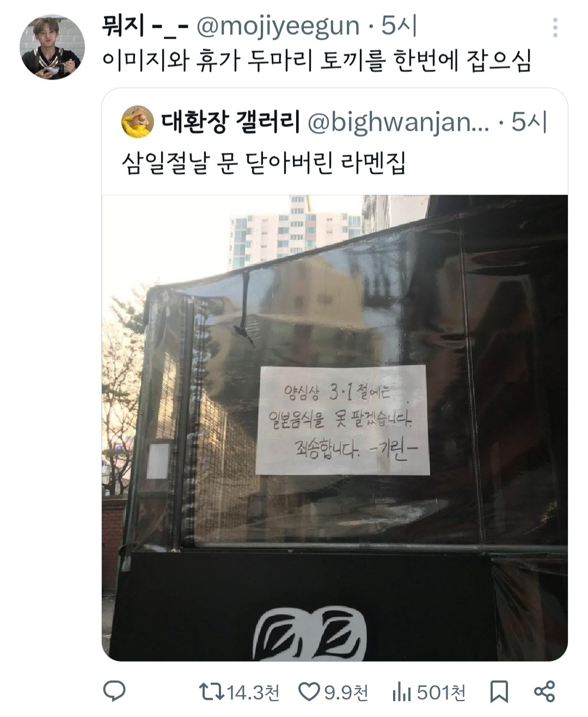The width and height of the screenshot is (588, 717).
Task: Enlarge the ramen shop photo
Action: point(335,428)
